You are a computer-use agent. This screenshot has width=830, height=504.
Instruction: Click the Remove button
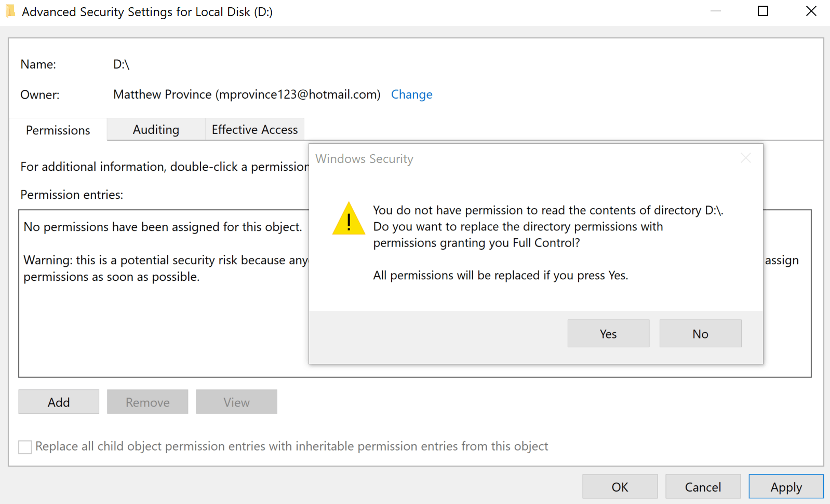[148, 402]
